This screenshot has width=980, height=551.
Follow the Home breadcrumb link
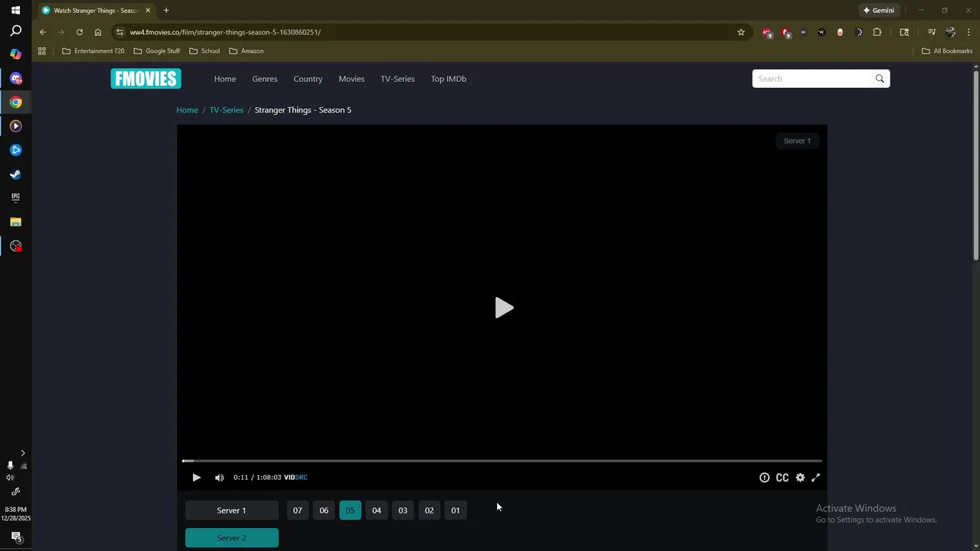click(x=187, y=110)
